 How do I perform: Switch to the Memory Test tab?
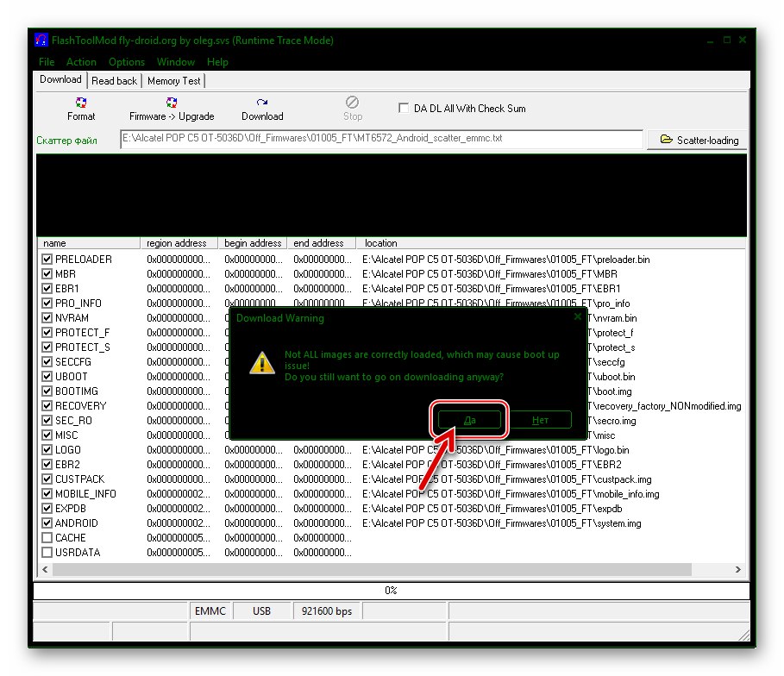pyautogui.click(x=173, y=80)
